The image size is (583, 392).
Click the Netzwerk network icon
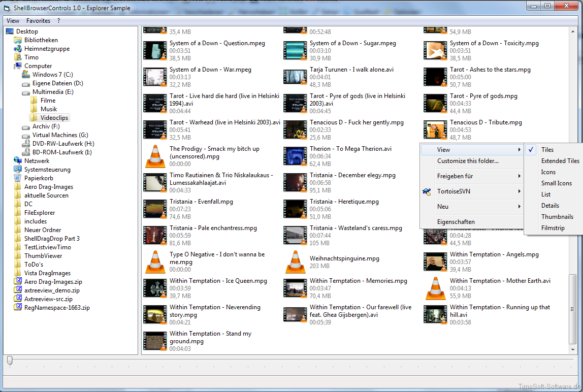pyautogui.click(x=18, y=160)
